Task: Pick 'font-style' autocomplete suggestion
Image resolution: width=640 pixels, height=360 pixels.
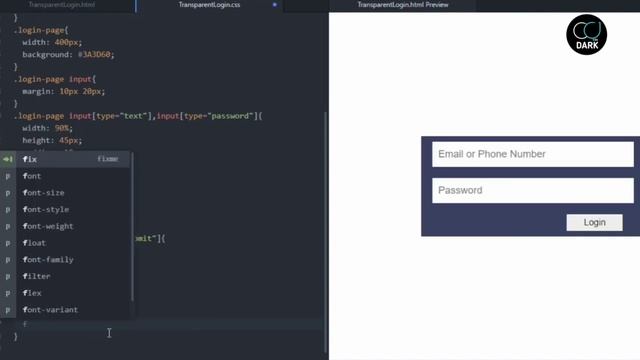Action: [65, 209]
